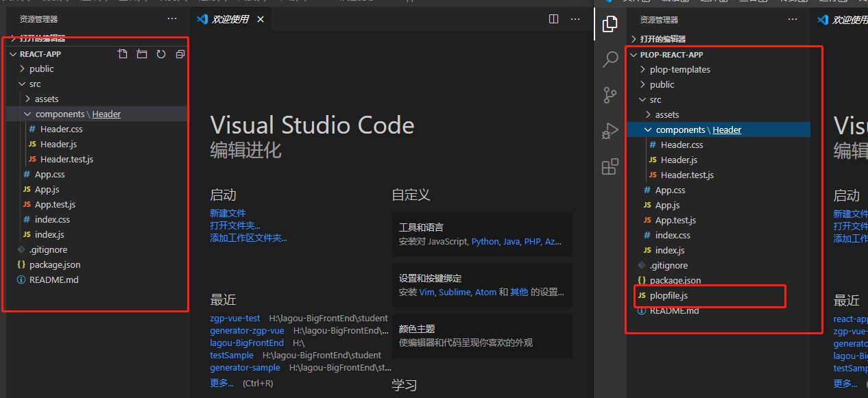This screenshot has width=868, height=398.
Task: Open Header.test.js in PLOP-REACT-APP explorer
Action: (x=687, y=175)
